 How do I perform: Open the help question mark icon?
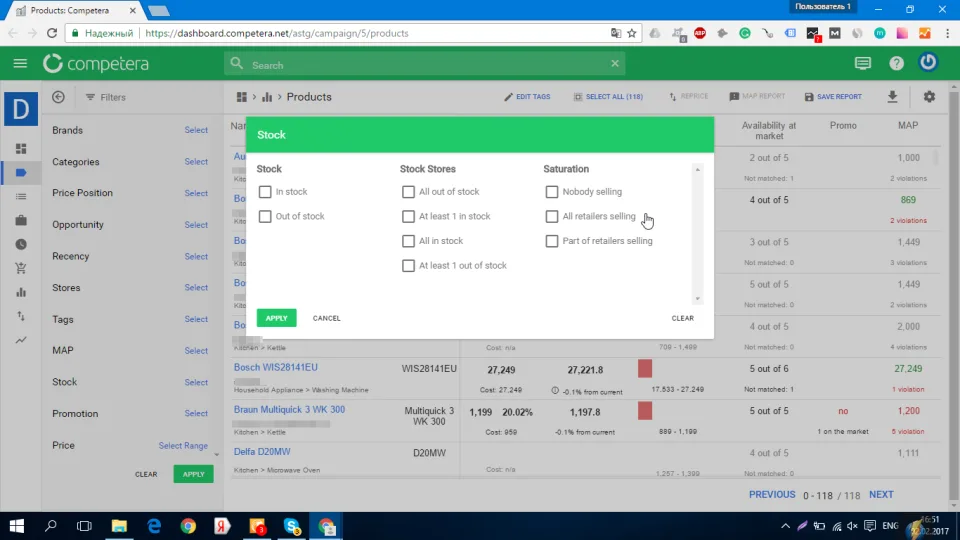[x=896, y=63]
